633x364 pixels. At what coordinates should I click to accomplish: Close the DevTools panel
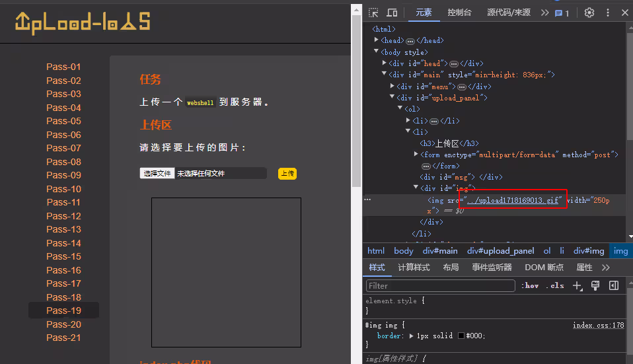[x=624, y=13]
